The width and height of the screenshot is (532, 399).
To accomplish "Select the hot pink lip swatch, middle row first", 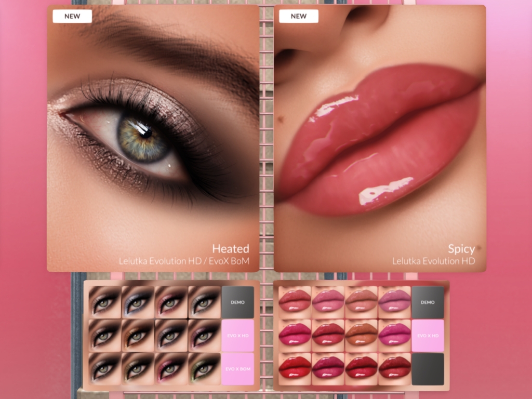I will pyautogui.click(x=295, y=335).
